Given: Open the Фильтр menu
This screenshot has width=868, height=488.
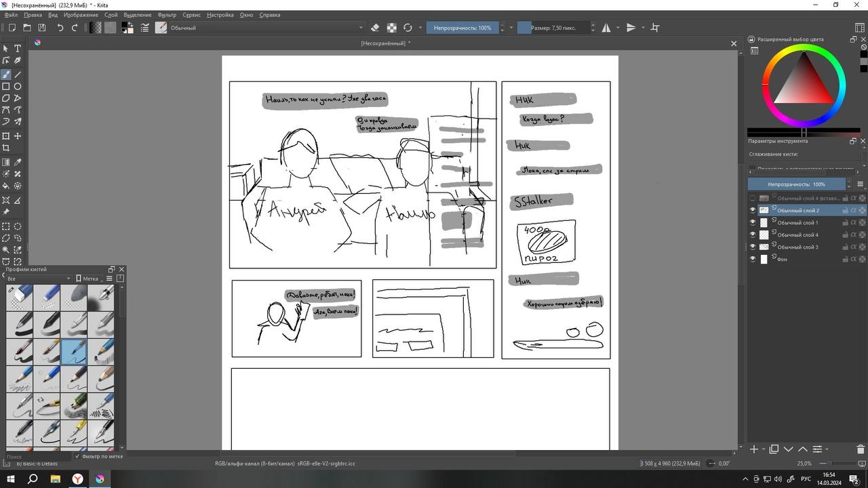Looking at the screenshot, I should pyautogui.click(x=167, y=14).
